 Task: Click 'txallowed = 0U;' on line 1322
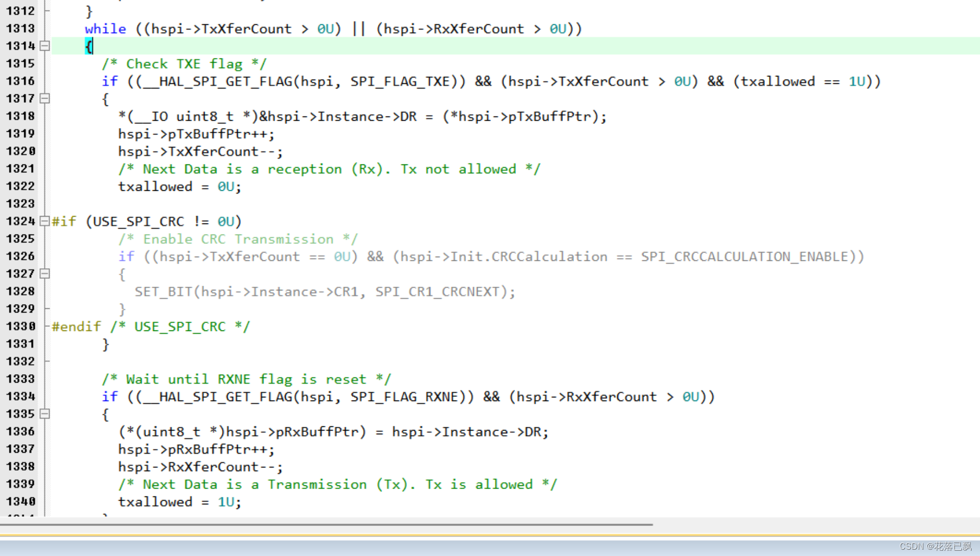[x=179, y=187]
